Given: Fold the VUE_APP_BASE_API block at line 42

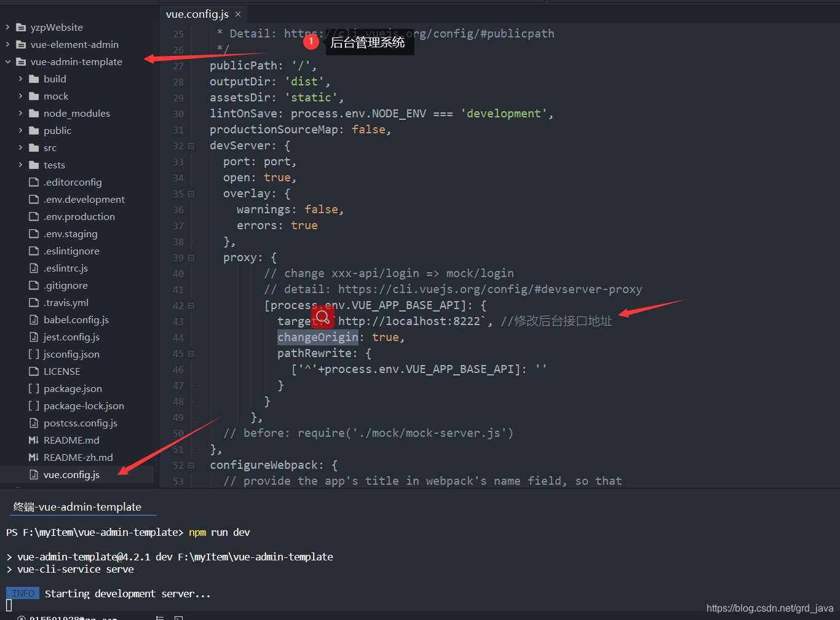Looking at the screenshot, I should point(191,306).
